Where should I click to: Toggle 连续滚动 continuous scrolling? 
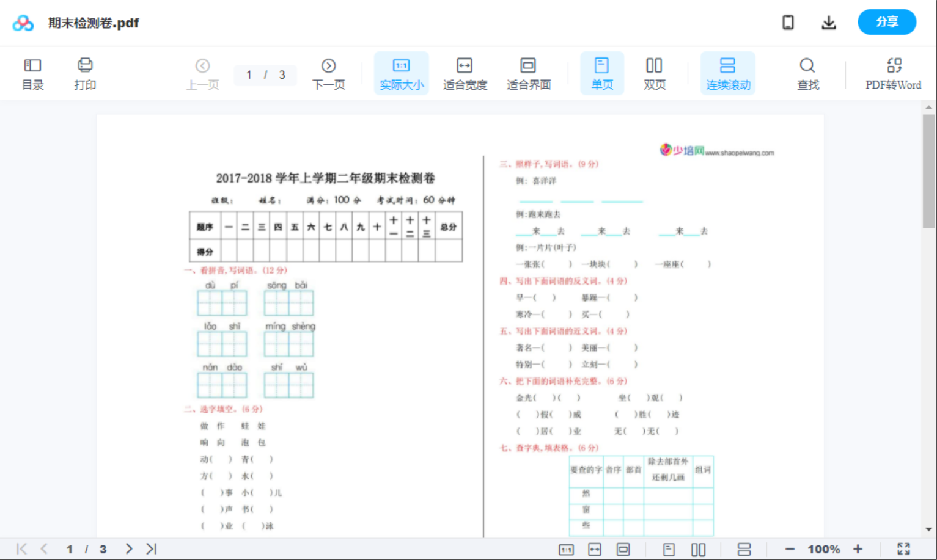[x=727, y=74]
